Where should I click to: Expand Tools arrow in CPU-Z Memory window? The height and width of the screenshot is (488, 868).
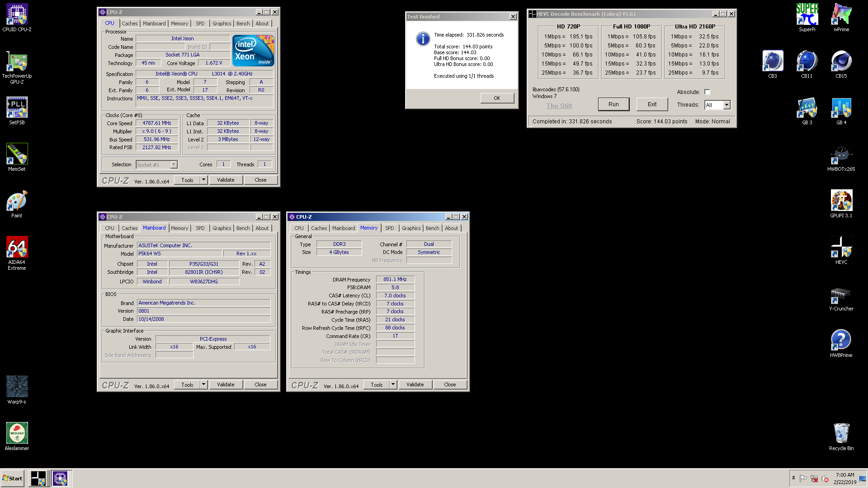[x=393, y=385]
